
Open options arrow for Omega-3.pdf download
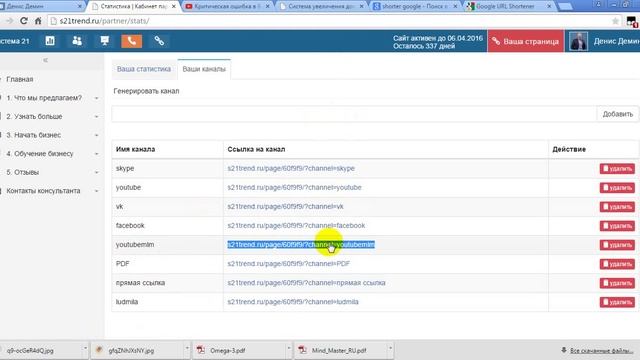tap(288, 349)
